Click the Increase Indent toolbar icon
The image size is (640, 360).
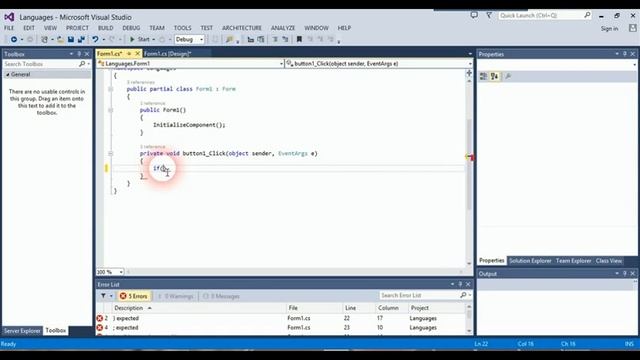pos(260,40)
